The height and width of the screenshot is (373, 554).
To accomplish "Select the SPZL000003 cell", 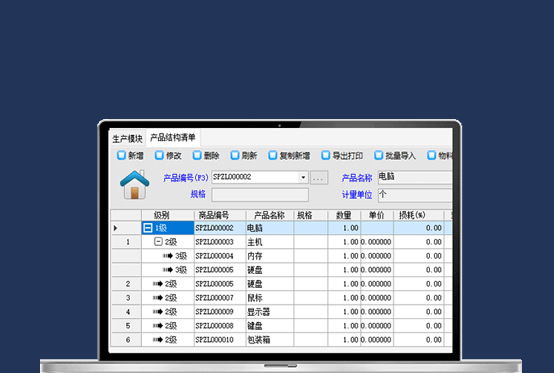I will [220, 242].
